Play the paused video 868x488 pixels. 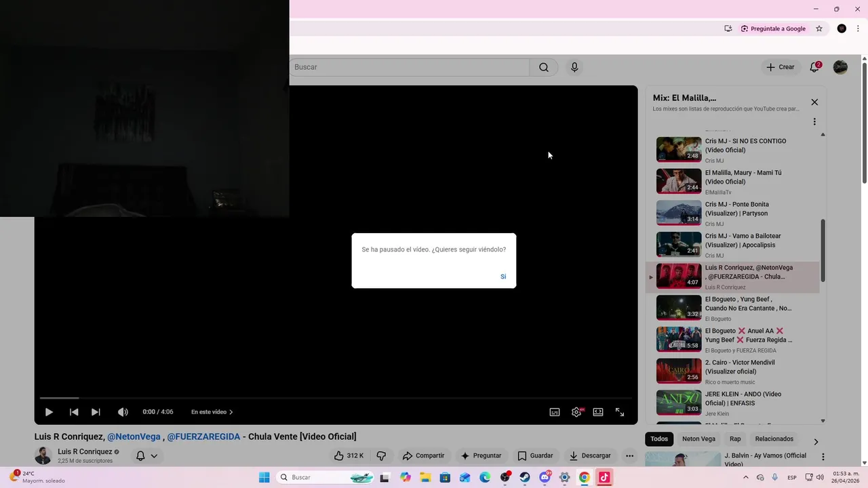tap(49, 412)
